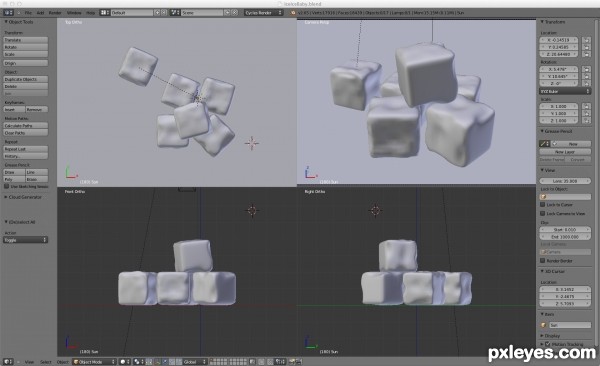The height and width of the screenshot is (366, 600).
Task: Collapse the 3D Cursor panel
Action: [x=542, y=271]
